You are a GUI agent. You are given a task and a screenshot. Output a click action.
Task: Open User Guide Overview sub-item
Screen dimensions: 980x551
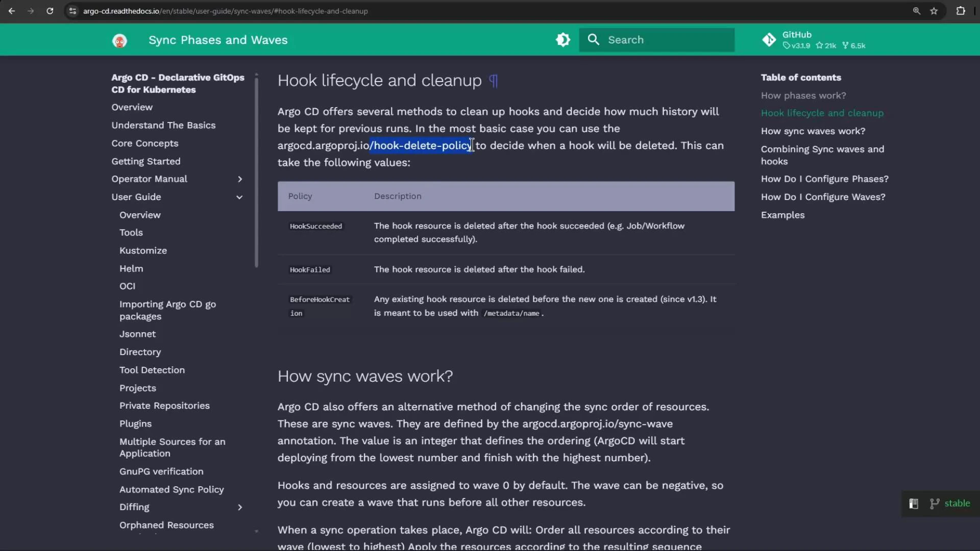pyautogui.click(x=140, y=215)
